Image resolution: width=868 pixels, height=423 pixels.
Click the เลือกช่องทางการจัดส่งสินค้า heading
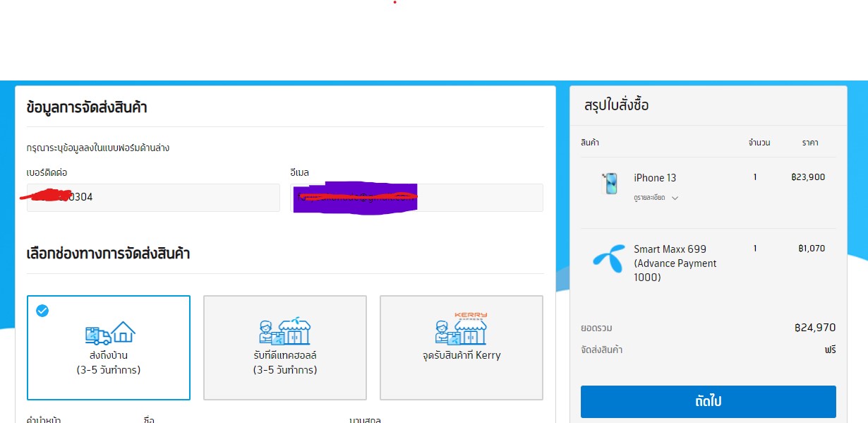108,254
